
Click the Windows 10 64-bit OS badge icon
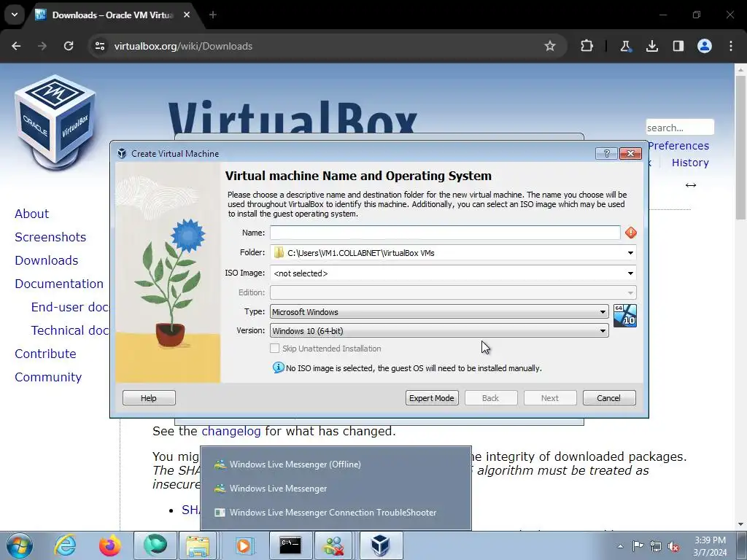(624, 316)
